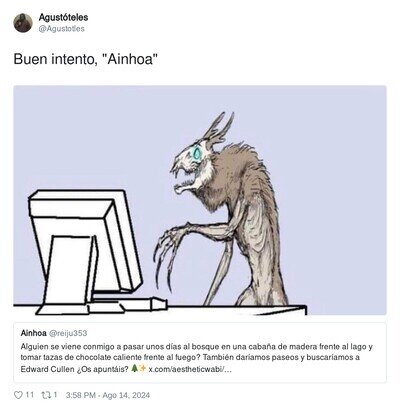Screen dimensions: 400x409
Task: View the retweet count of 1
Action: click(55, 395)
